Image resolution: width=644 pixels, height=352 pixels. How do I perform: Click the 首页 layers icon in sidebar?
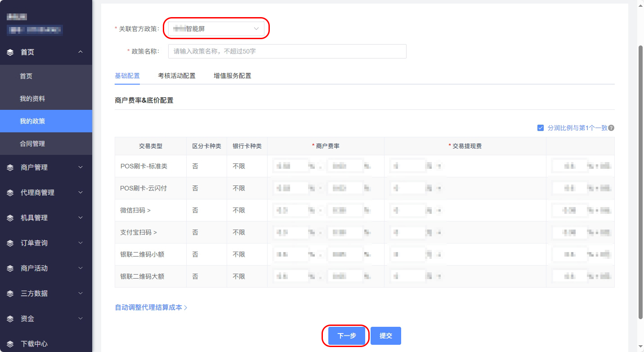[10, 52]
